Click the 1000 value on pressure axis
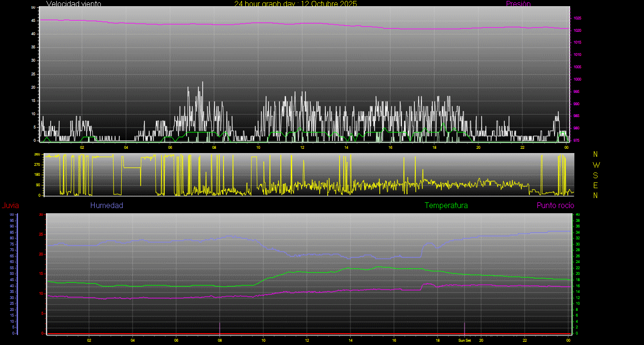 [x=577, y=80]
